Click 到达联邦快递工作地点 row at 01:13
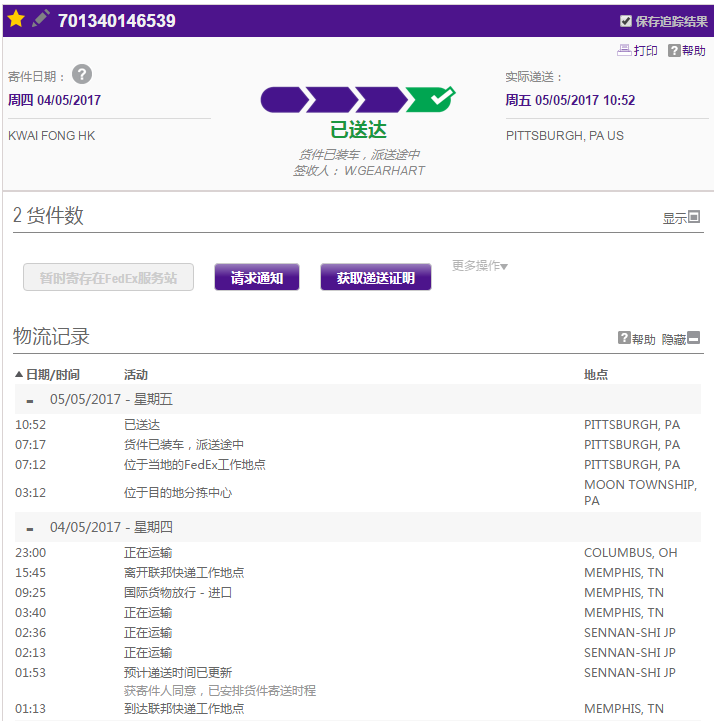 (357, 709)
